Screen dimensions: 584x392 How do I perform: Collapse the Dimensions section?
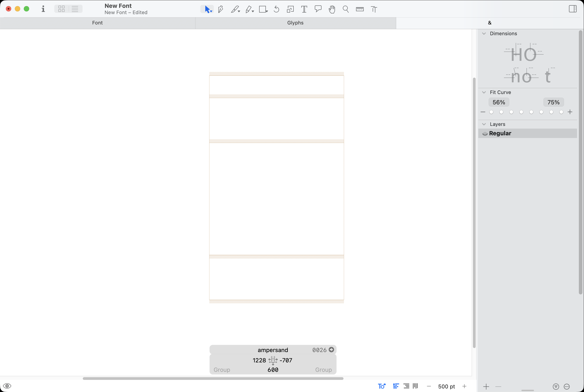[484, 33]
